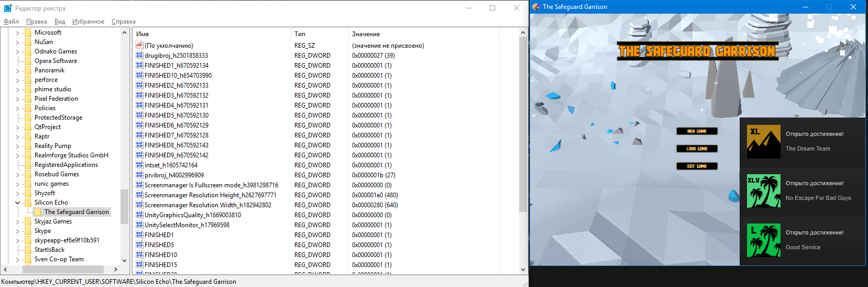Image resolution: width=868 pixels, height=287 pixels.
Task: Click the registry path in status bar
Action: click(119, 282)
